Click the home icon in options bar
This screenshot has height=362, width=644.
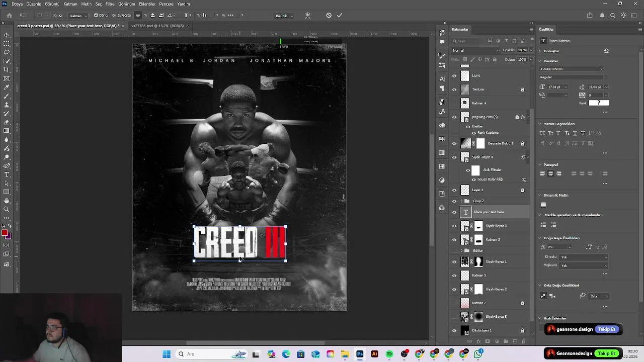click(x=9, y=16)
